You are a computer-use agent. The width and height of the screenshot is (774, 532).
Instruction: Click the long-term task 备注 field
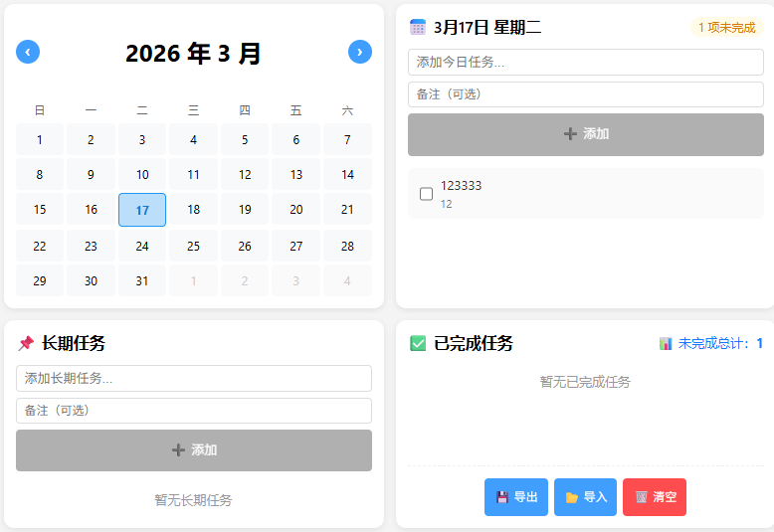pos(193,411)
